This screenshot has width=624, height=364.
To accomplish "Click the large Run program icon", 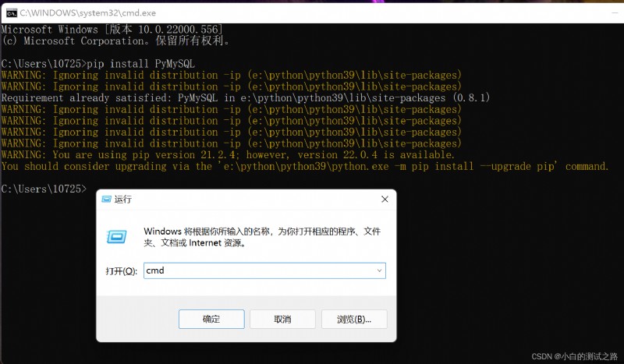I will click(x=116, y=237).
